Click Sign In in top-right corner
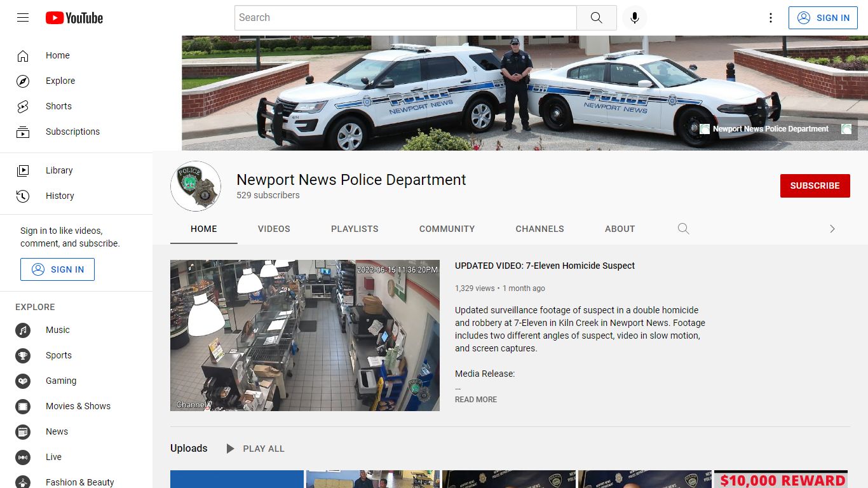This screenshot has width=868, height=488. point(823,18)
